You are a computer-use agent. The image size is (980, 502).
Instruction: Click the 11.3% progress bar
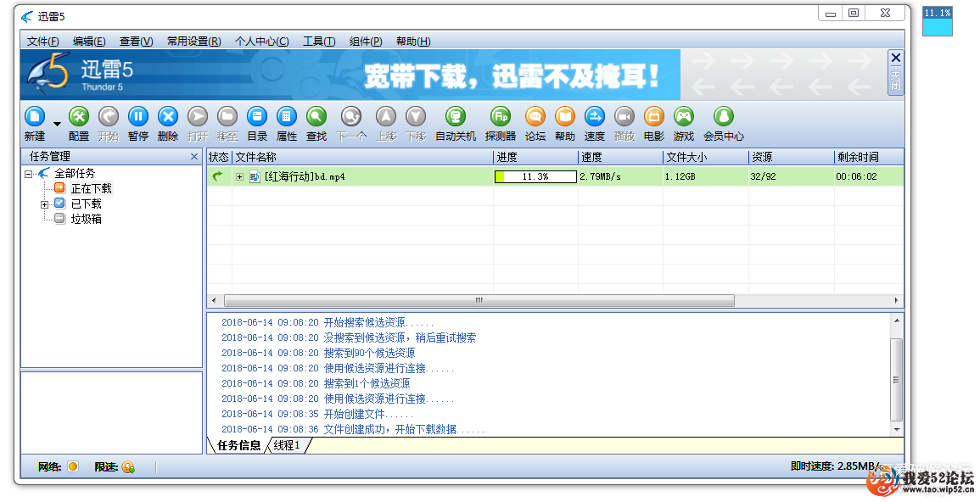click(535, 176)
